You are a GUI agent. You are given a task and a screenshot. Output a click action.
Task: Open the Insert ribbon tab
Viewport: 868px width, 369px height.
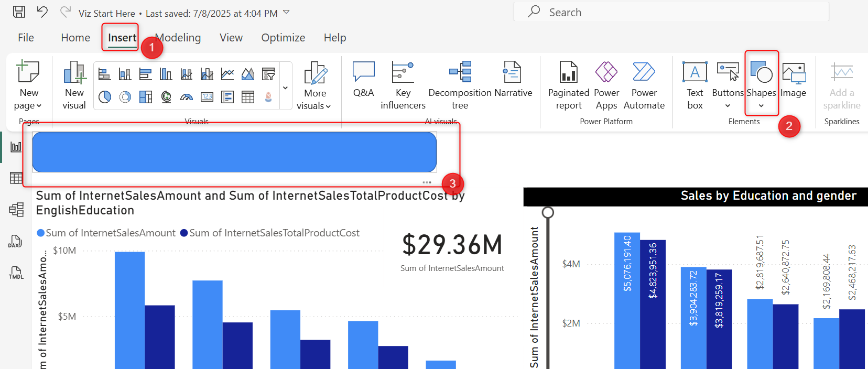coord(122,38)
